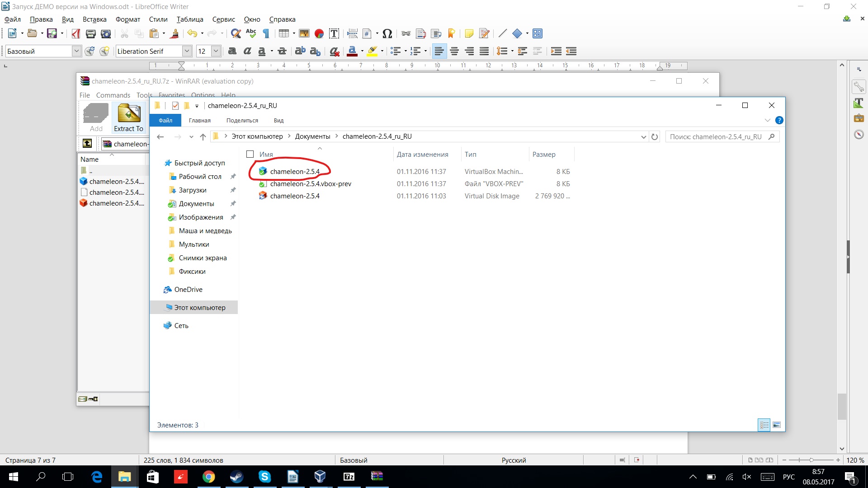
Task: Open font color dropdown arrow
Action: click(x=362, y=51)
